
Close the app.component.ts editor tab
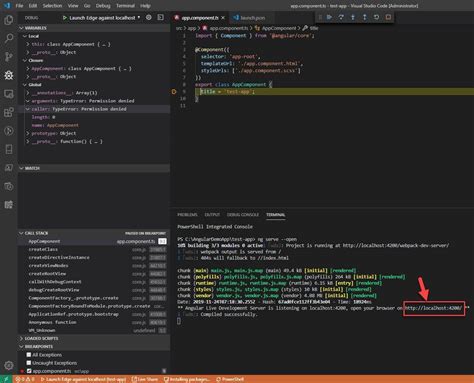coord(223,18)
